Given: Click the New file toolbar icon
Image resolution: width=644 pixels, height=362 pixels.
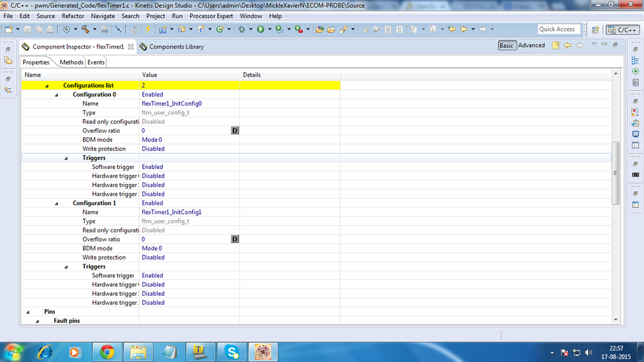Looking at the screenshot, I should (x=8, y=29).
